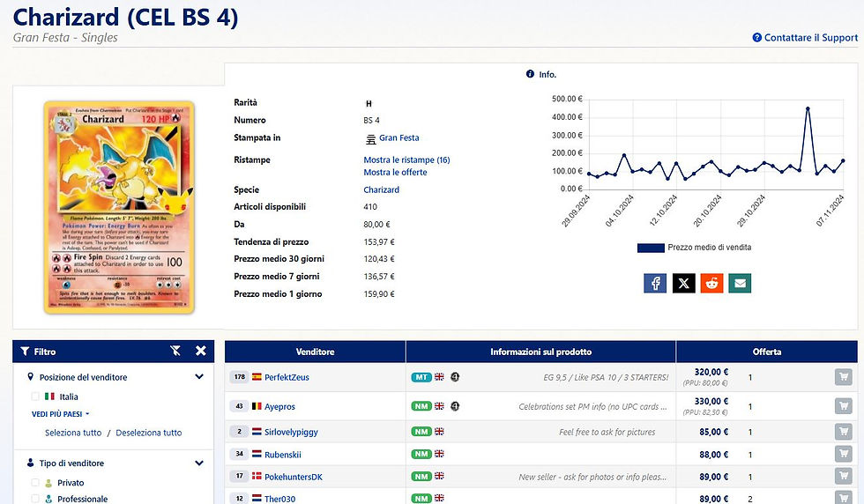Open the Charizard species link
The image size is (864, 504).
(x=381, y=189)
